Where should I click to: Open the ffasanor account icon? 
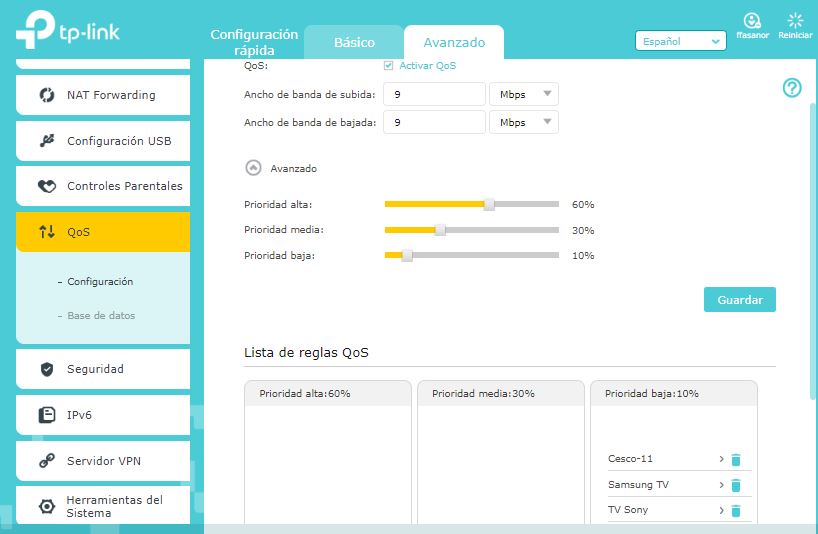(752, 21)
